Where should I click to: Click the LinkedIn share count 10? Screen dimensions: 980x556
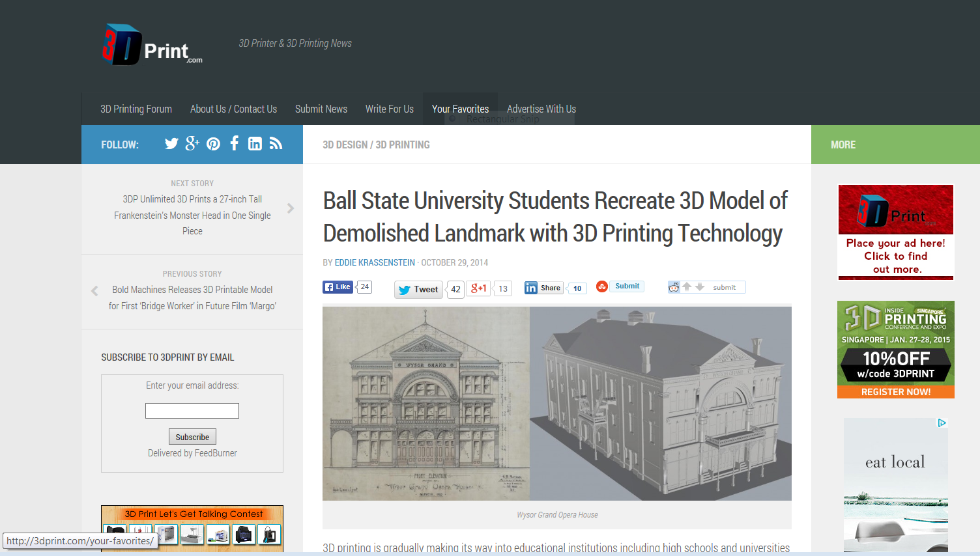pos(577,288)
